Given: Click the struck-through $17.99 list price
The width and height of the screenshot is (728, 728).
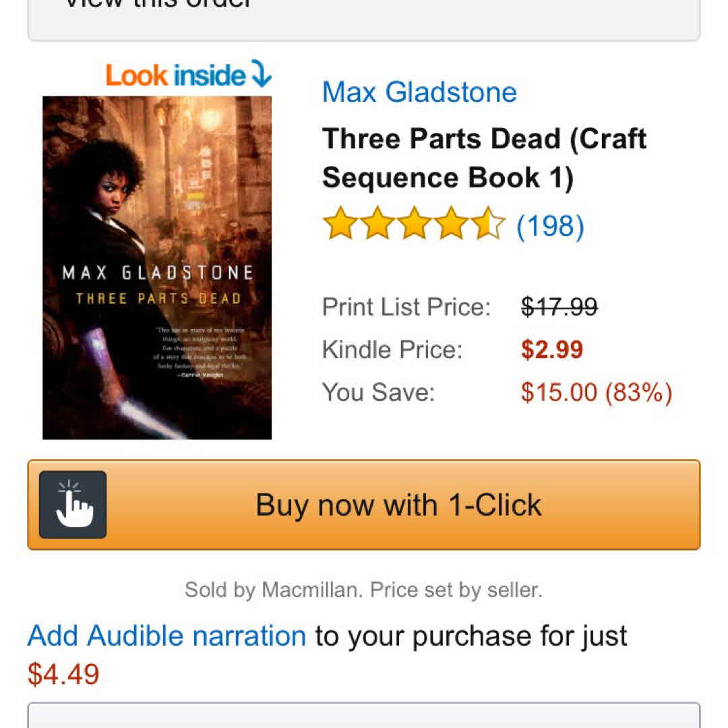Looking at the screenshot, I should [559, 307].
